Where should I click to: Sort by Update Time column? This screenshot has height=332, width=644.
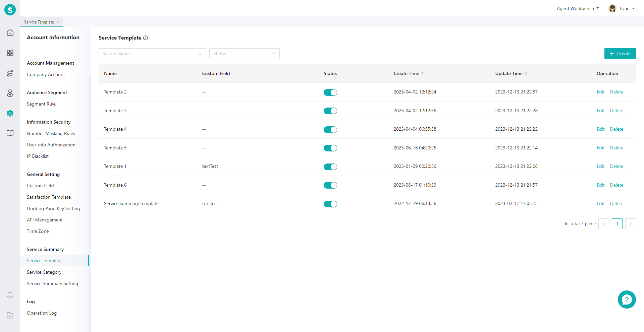pyautogui.click(x=526, y=73)
